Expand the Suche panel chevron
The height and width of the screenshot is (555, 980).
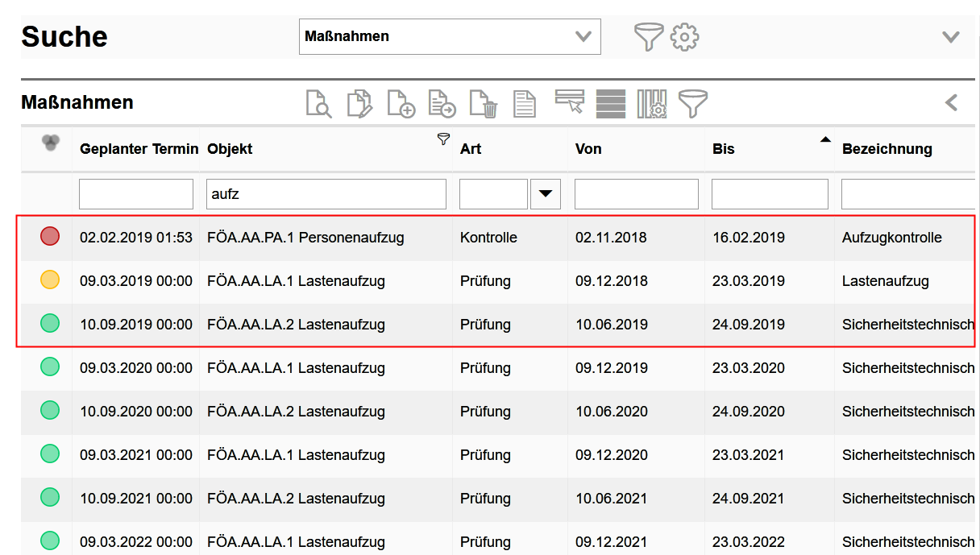951,37
